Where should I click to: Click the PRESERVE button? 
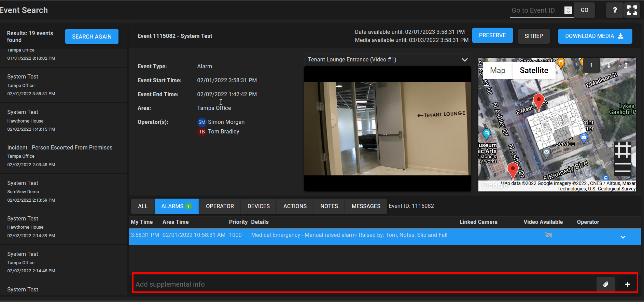[492, 35]
